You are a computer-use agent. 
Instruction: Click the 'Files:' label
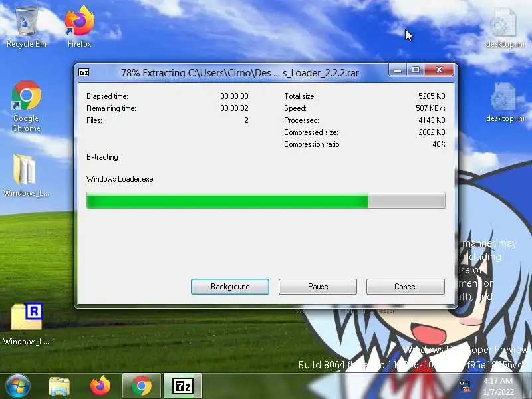(94, 120)
